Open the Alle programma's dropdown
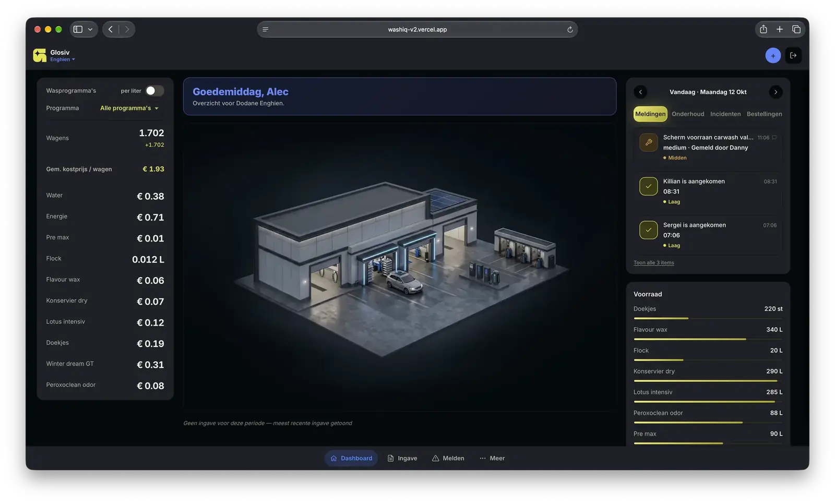This screenshot has width=835, height=504. pyautogui.click(x=129, y=108)
